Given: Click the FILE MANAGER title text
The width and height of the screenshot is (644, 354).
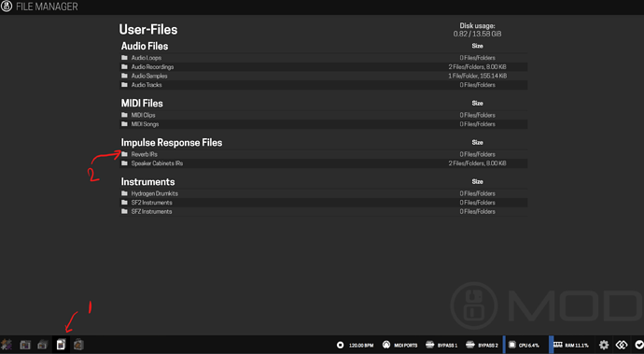Looking at the screenshot, I should coord(47,7).
